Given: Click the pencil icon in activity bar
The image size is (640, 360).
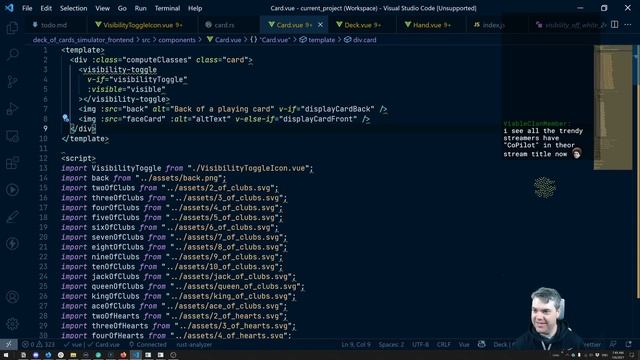Looking at the screenshot, I should coord(12,217).
